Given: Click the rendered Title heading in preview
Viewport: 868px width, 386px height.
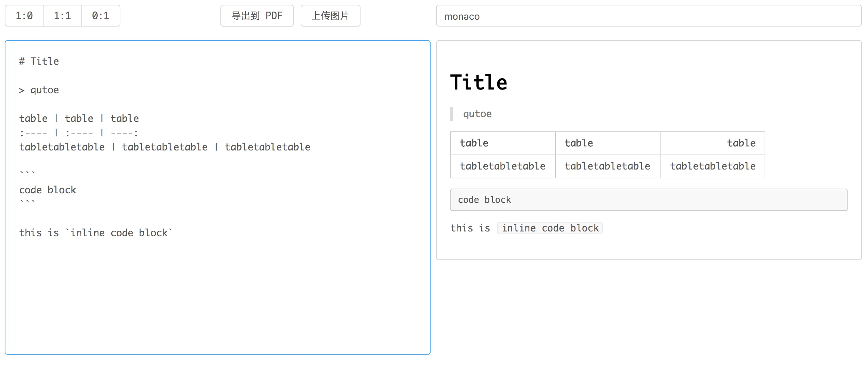Looking at the screenshot, I should point(479,82).
